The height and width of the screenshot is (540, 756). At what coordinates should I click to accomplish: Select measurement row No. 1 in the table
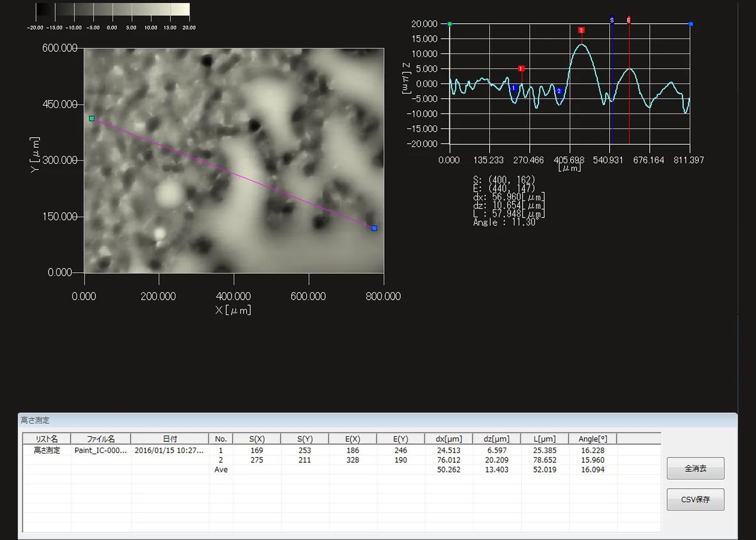[x=341, y=450]
